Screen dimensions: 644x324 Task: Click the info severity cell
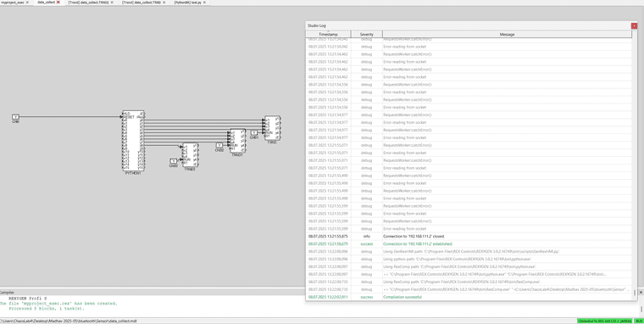click(366, 237)
